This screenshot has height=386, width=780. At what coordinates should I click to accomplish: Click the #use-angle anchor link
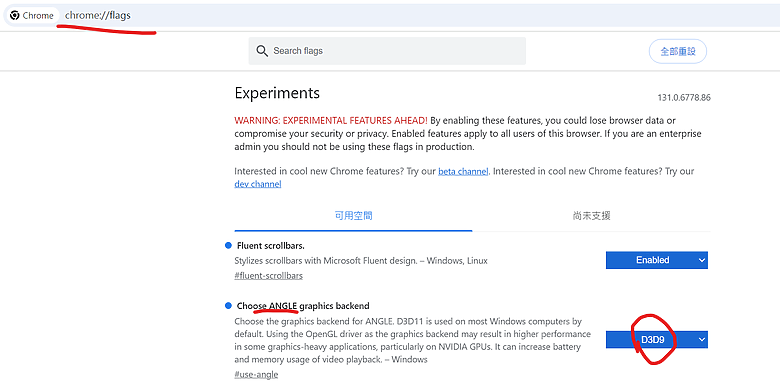tap(256, 375)
